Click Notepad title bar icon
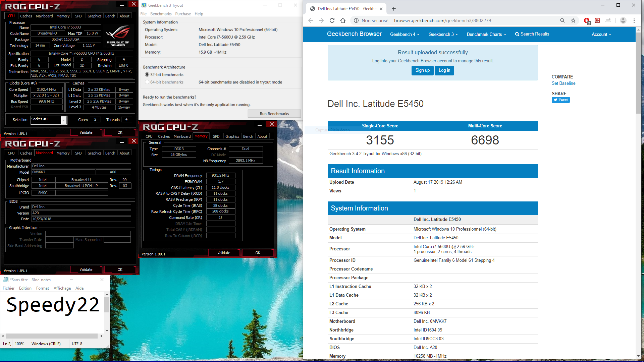 pos(6,280)
